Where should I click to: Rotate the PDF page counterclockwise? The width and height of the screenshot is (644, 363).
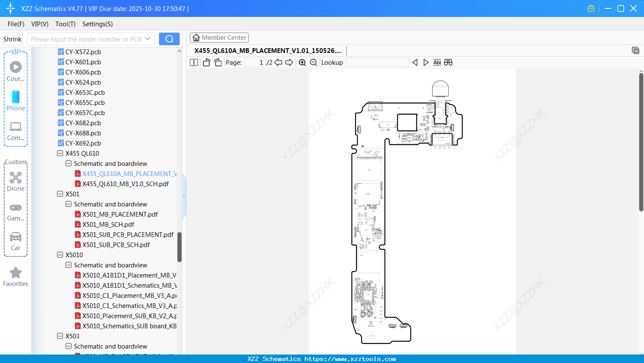[206, 62]
